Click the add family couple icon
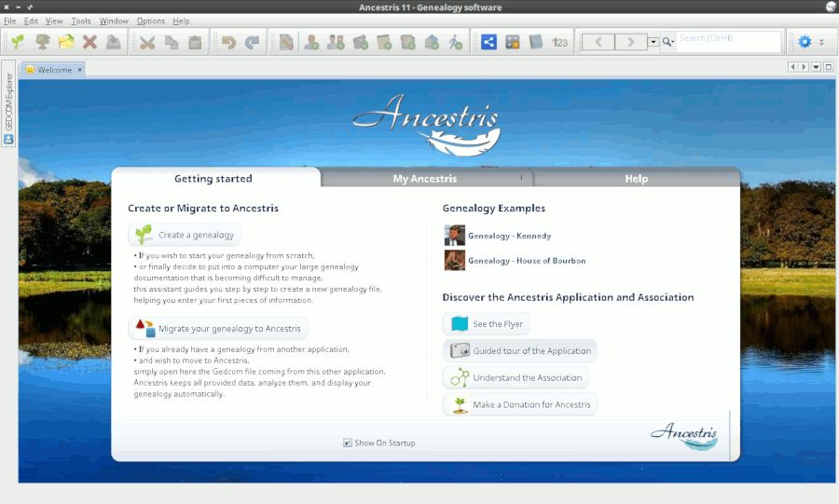 click(336, 42)
